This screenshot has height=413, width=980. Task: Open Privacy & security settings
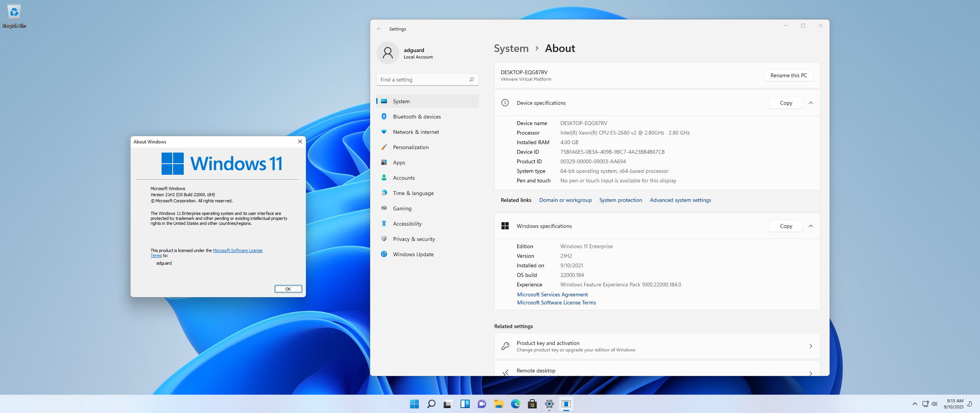(414, 239)
